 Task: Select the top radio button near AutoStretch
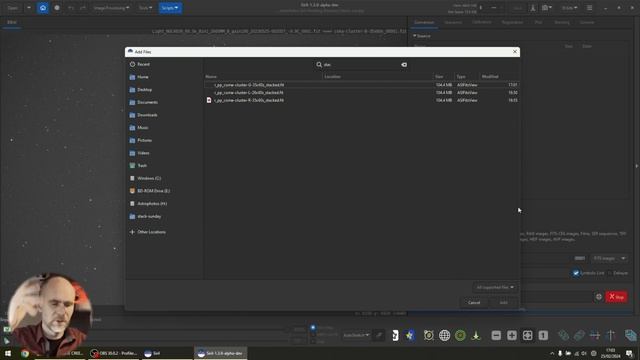pyautogui.click(x=313, y=327)
